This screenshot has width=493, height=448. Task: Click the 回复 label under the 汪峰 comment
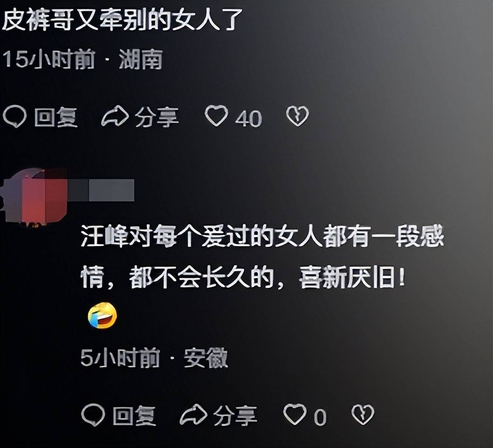click(x=134, y=416)
